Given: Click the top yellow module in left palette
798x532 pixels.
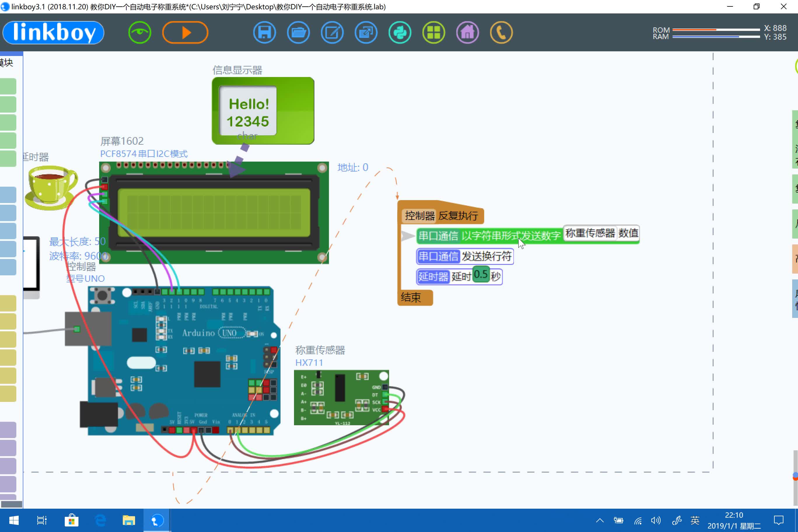Looking at the screenshot, I should pos(8,304).
